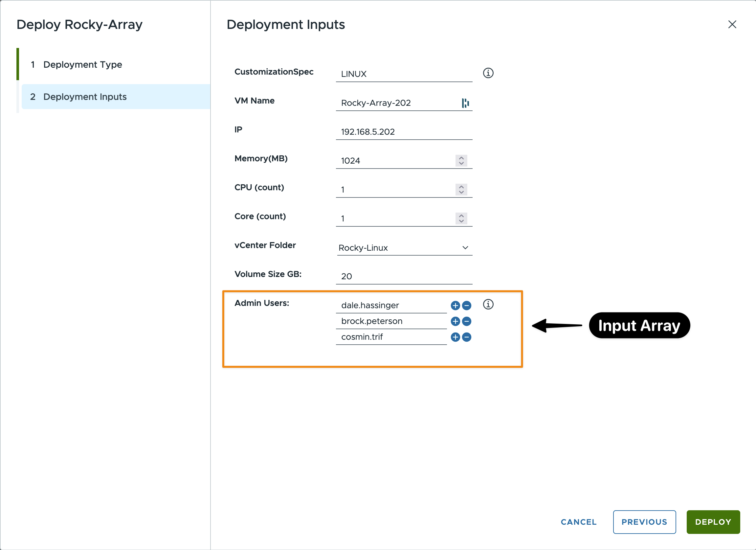Select the Deployment Inputs step
The width and height of the screenshot is (756, 550).
coord(85,97)
